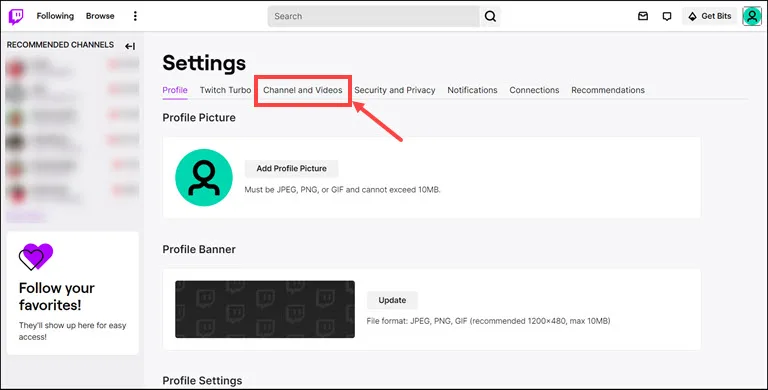This screenshot has height=390, width=768.
Task: Open the user avatar menu
Action: click(x=752, y=16)
